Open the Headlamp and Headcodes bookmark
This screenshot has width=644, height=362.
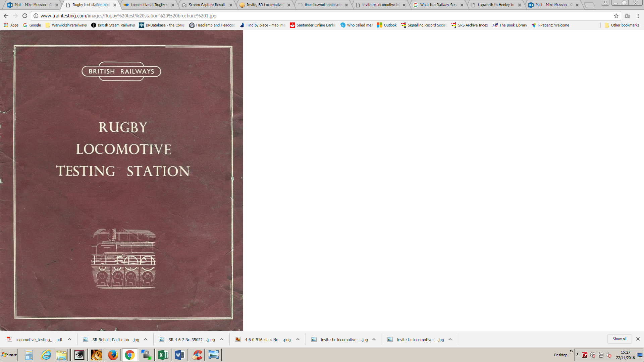coord(212,25)
